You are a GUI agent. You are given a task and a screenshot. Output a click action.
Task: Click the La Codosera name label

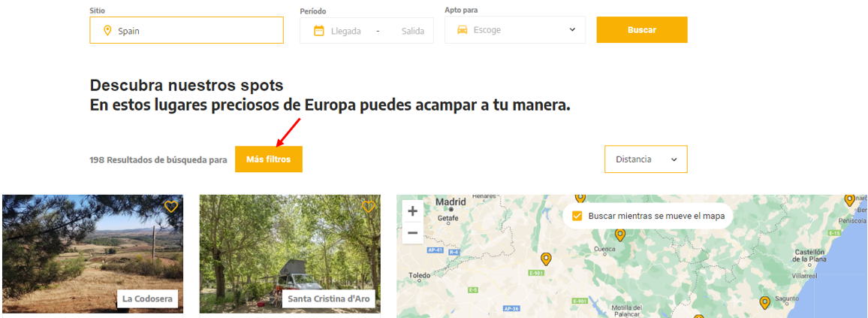(x=147, y=300)
